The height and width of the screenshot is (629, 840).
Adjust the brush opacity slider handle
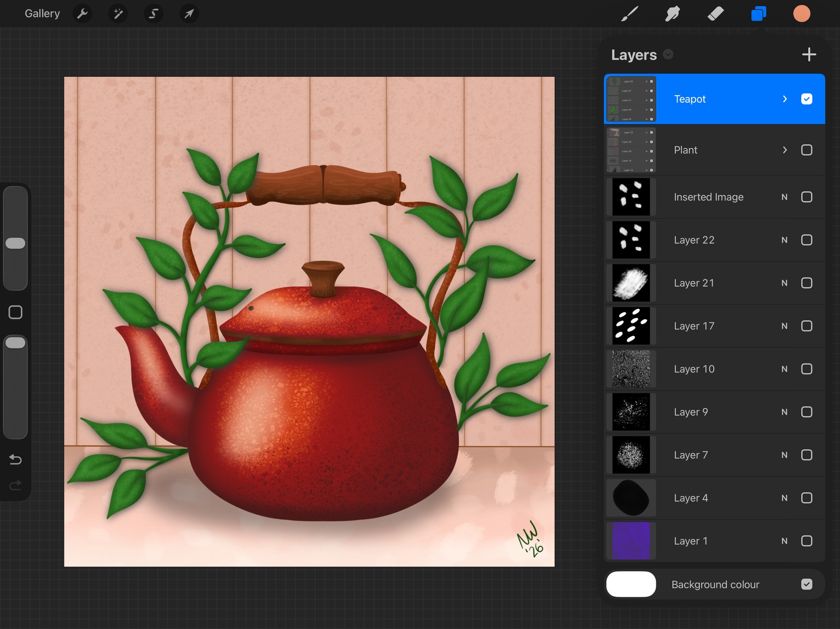pyautogui.click(x=15, y=343)
